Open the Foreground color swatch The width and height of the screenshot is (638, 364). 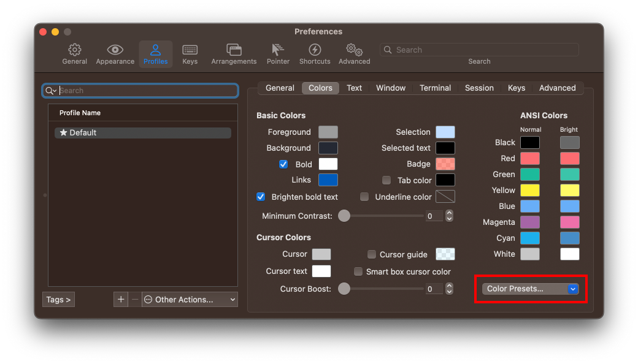point(328,132)
